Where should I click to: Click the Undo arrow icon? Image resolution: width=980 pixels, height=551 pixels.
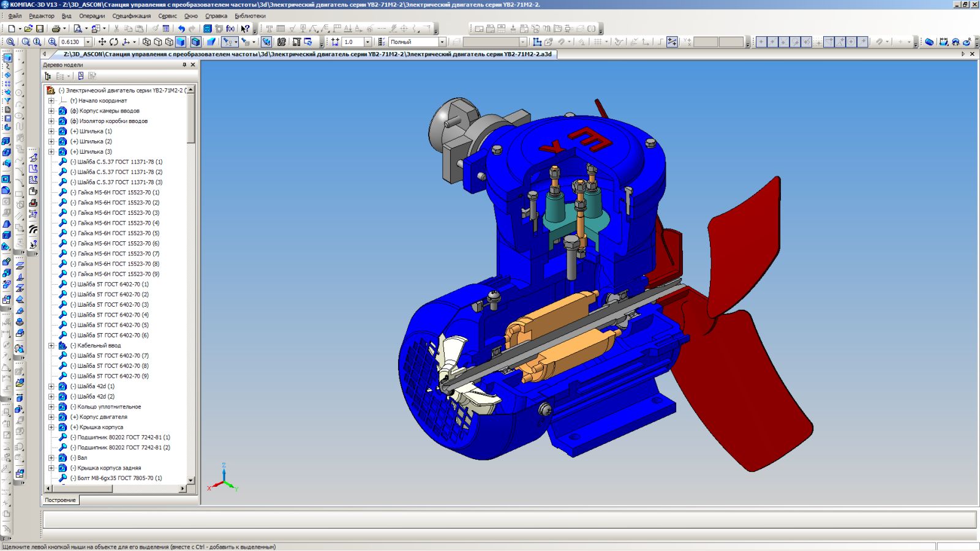click(181, 29)
